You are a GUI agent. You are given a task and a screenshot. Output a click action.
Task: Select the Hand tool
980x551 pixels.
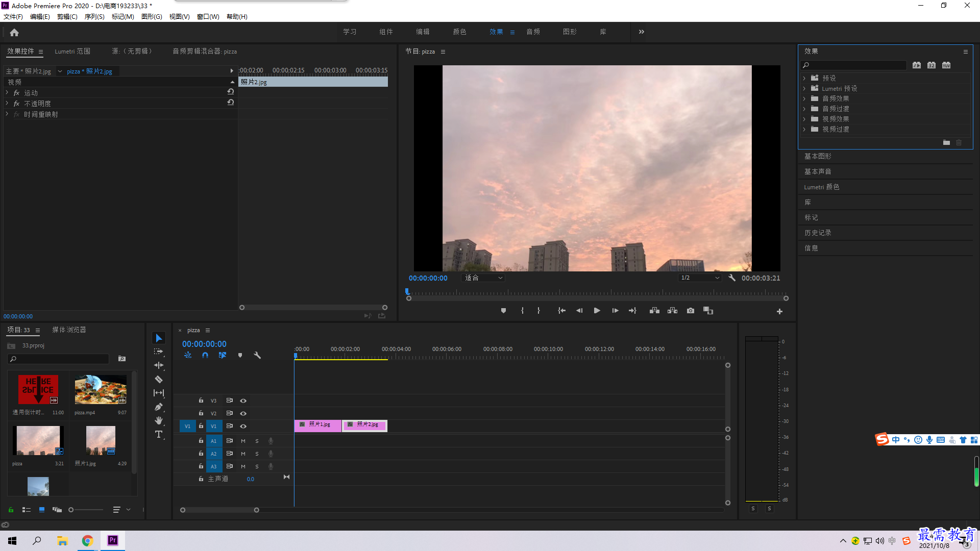click(x=159, y=420)
